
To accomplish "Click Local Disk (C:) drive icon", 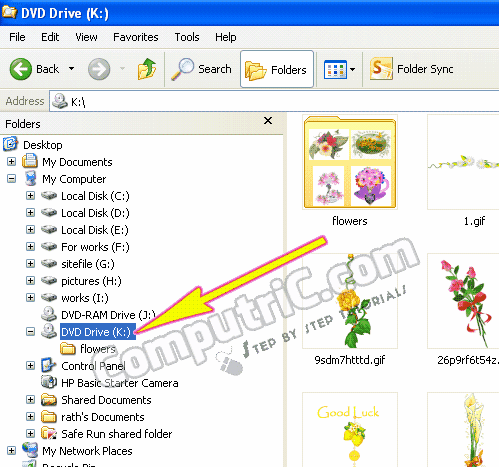I will 49,196.
